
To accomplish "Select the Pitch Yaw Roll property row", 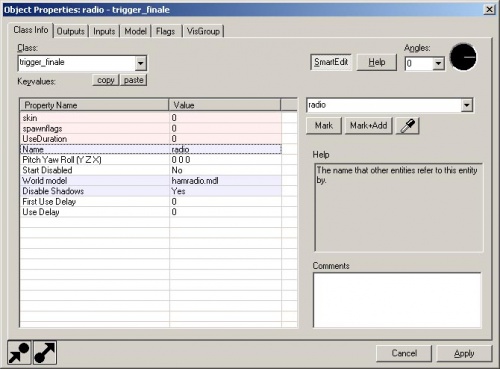I will point(151,160).
